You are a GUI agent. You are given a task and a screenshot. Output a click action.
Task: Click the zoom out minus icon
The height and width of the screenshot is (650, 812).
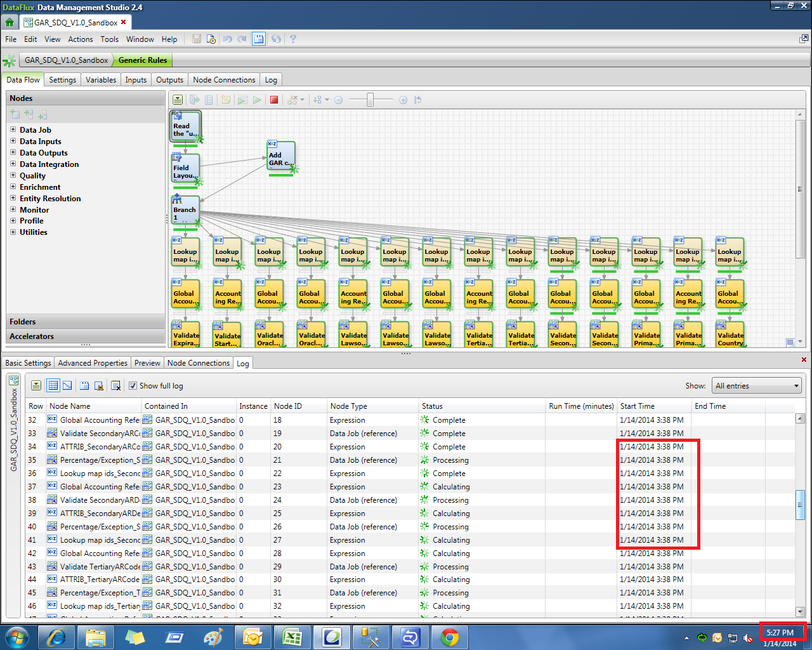click(x=339, y=100)
